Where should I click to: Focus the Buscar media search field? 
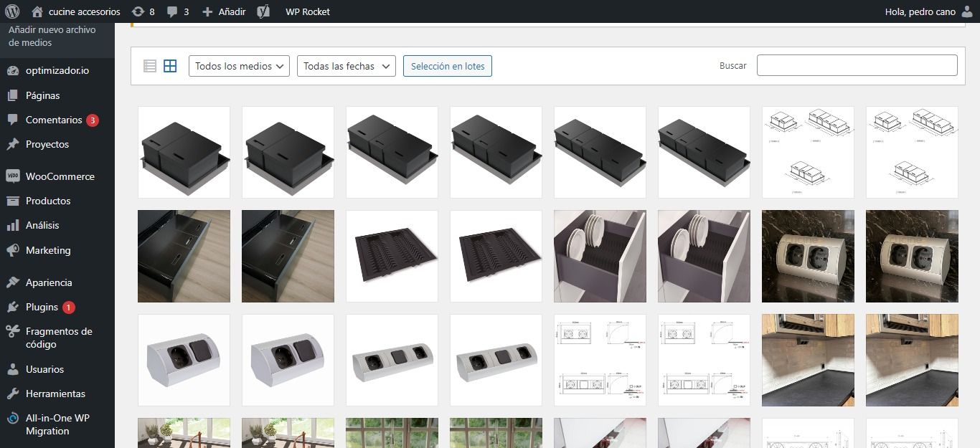click(x=857, y=65)
